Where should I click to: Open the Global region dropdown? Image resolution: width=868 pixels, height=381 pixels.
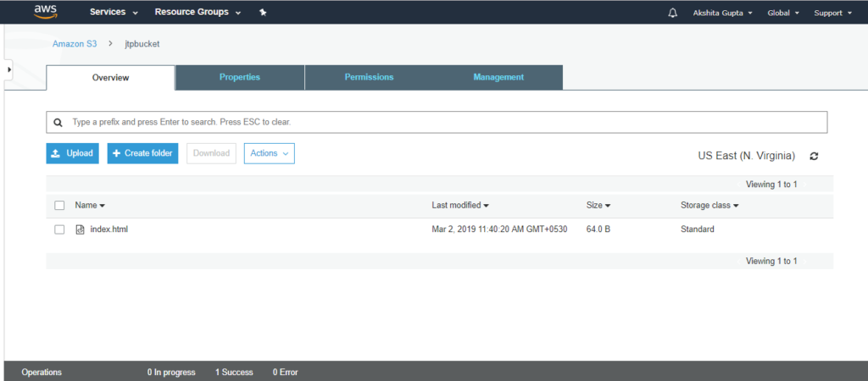click(783, 13)
